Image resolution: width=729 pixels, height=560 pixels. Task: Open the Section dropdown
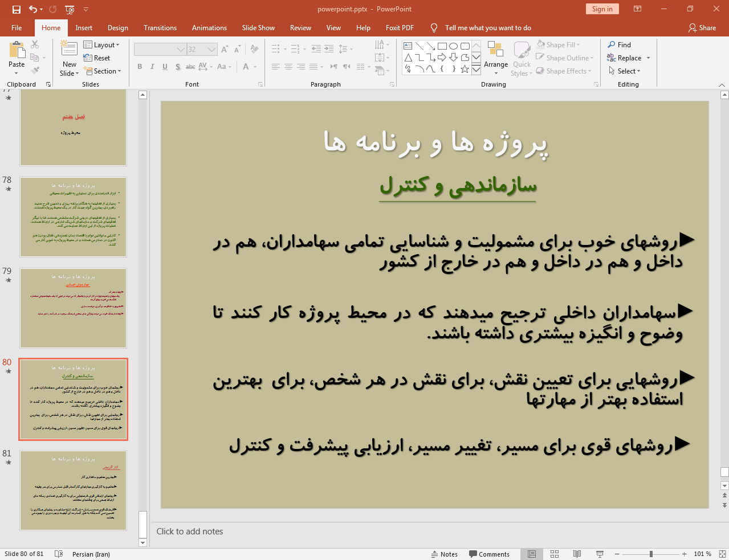[x=103, y=71]
